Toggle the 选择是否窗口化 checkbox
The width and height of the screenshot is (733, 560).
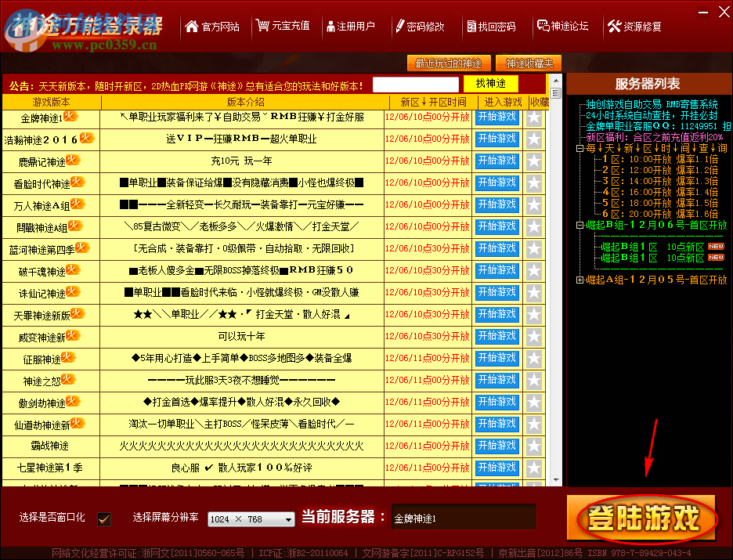(x=104, y=518)
